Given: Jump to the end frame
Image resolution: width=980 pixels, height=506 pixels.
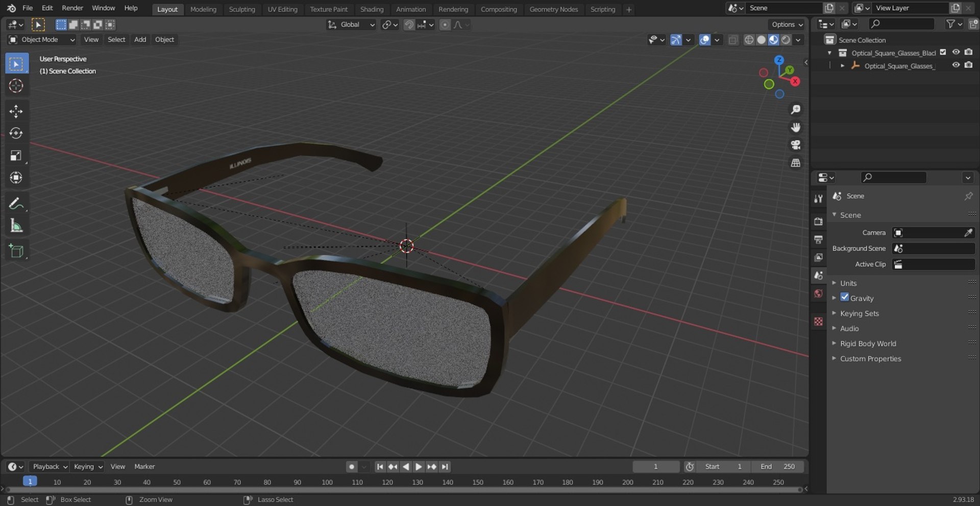Looking at the screenshot, I should tap(445, 467).
